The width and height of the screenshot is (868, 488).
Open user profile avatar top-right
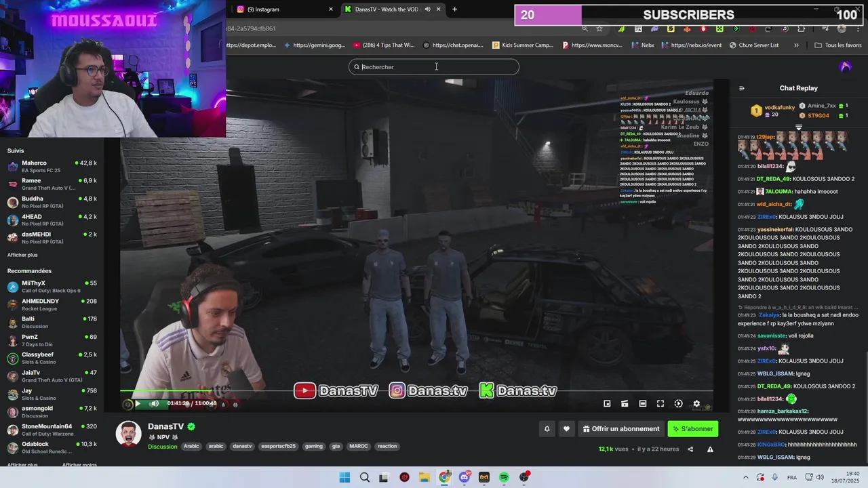tap(845, 66)
